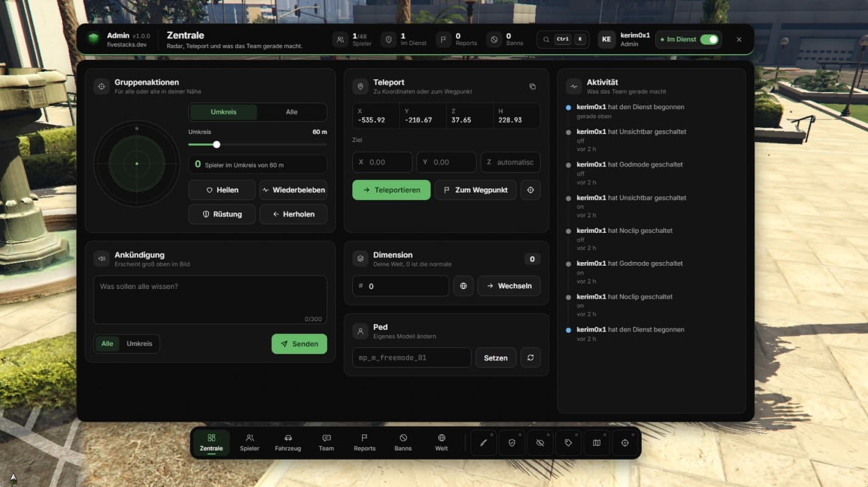Toggle the crosshair quick action in bottom dock

pyautogui.click(x=625, y=443)
